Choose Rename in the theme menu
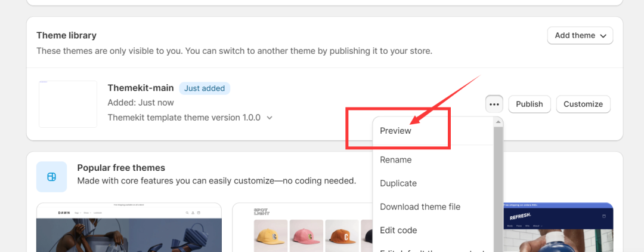Viewport: 644px width, 252px height. (x=395, y=160)
